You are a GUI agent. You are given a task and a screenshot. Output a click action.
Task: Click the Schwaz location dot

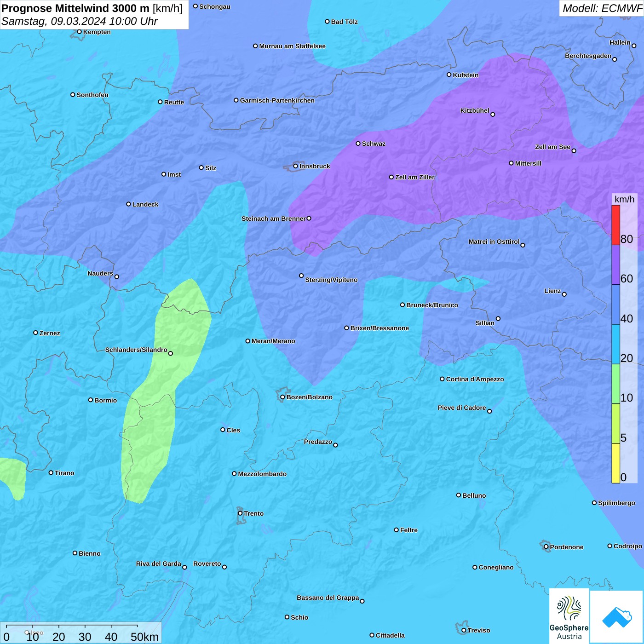358,144
